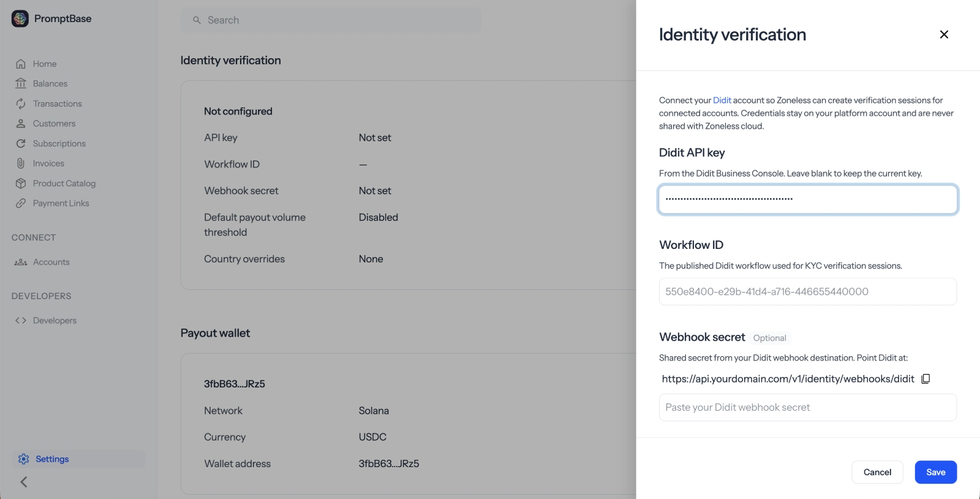
Task: Click the PromptBase brain logo icon
Action: 20,18
